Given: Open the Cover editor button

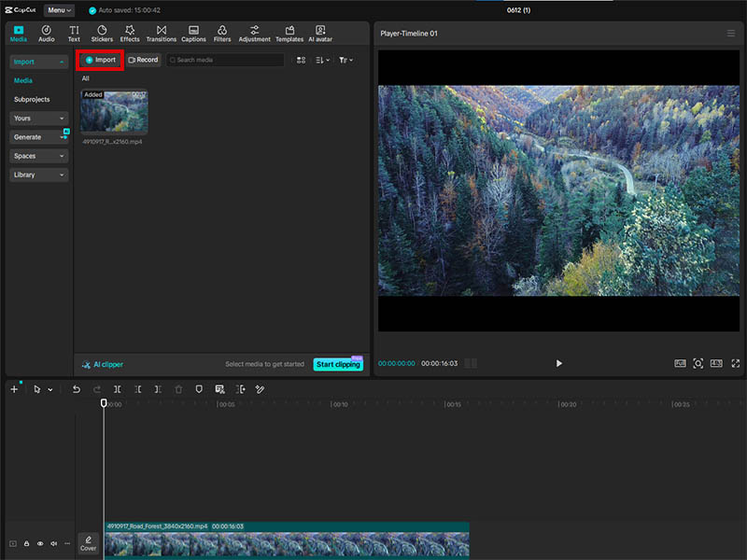Looking at the screenshot, I should (x=88, y=543).
